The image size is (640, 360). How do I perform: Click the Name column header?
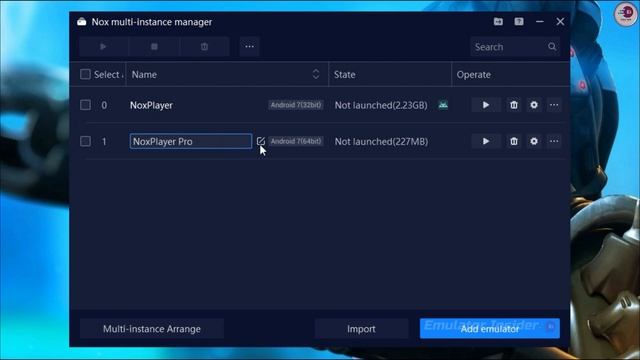point(144,75)
